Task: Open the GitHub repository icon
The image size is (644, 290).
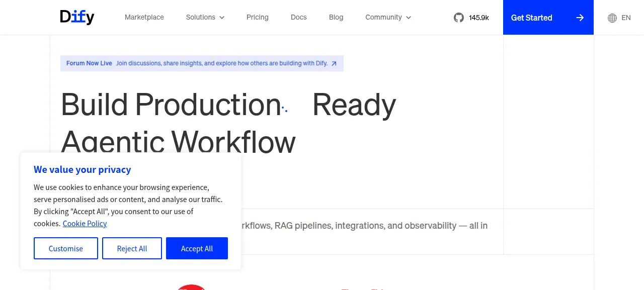Action: 459,18
